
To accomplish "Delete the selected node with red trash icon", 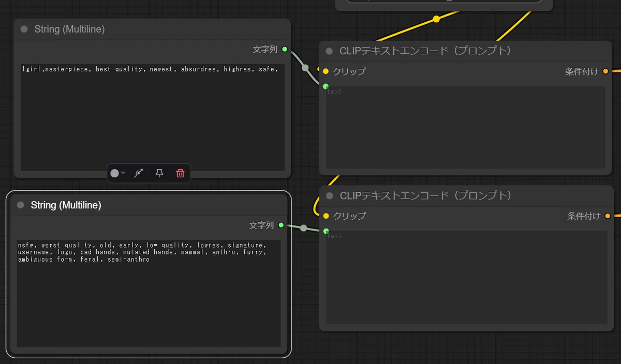I will (180, 173).
